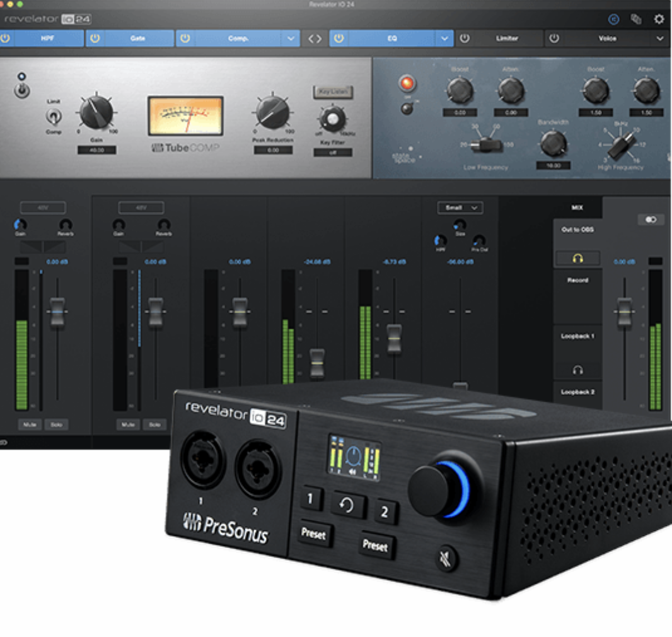The width and height of the screenshot is (672, 637).
Task: Switch to the Record mix tab
Action: (x=577, y=279)
